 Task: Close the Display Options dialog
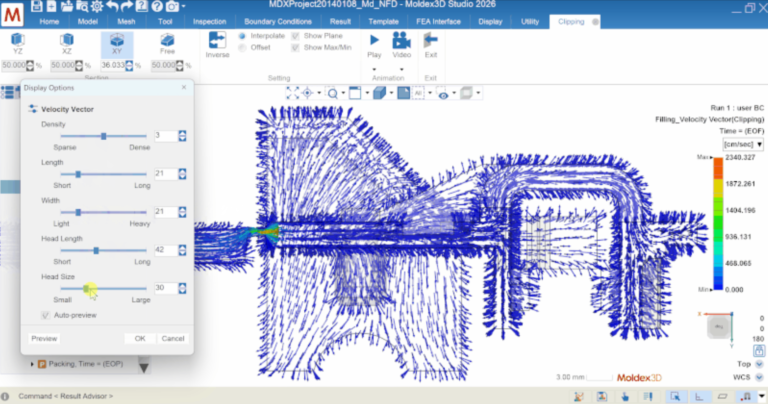[184, 87]
